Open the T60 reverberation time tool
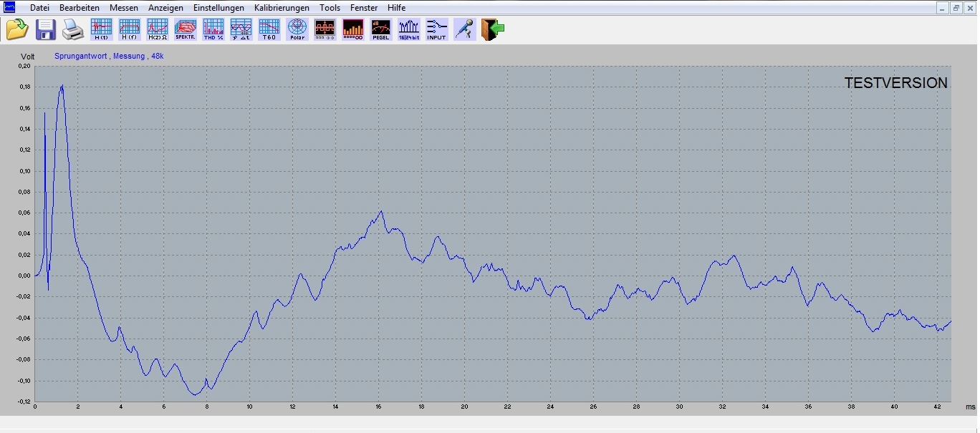Image resolution: width=980 pixels, height=433 pixels. pos(269,29)
